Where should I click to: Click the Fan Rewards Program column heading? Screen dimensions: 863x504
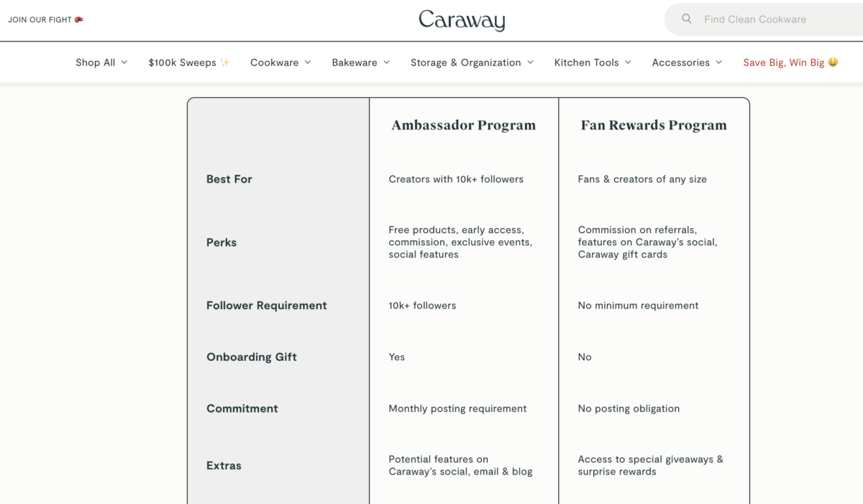pos(654,125)
